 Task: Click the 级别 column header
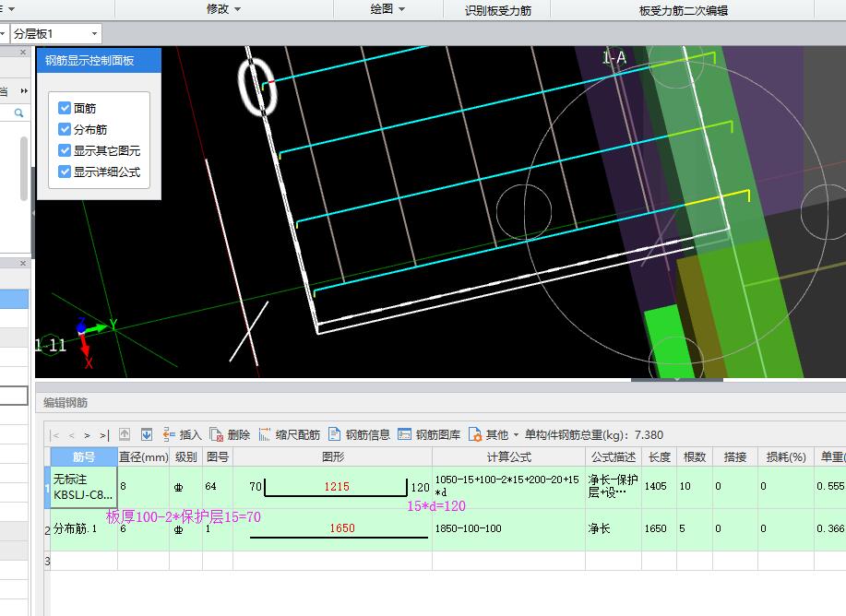tap(185, 456)
